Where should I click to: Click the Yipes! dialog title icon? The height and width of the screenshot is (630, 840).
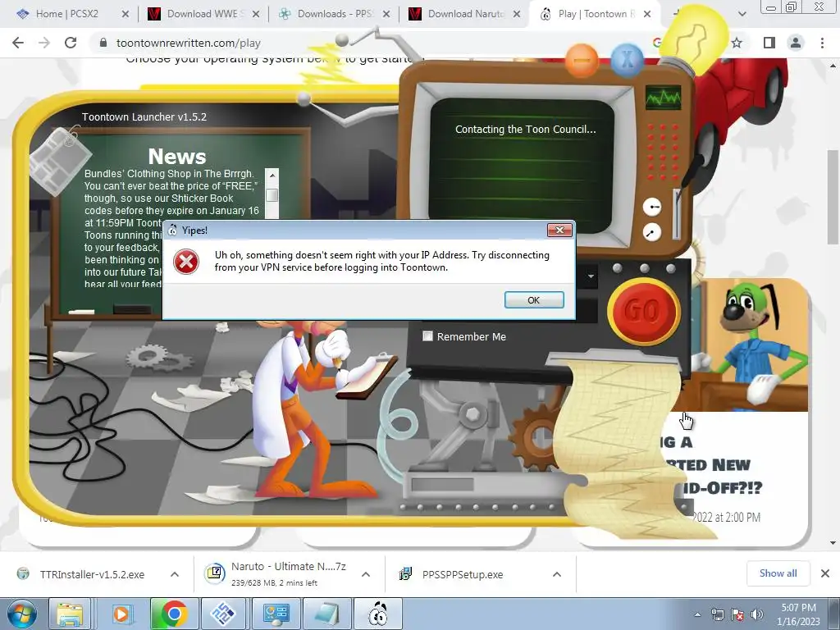[172, 231]
